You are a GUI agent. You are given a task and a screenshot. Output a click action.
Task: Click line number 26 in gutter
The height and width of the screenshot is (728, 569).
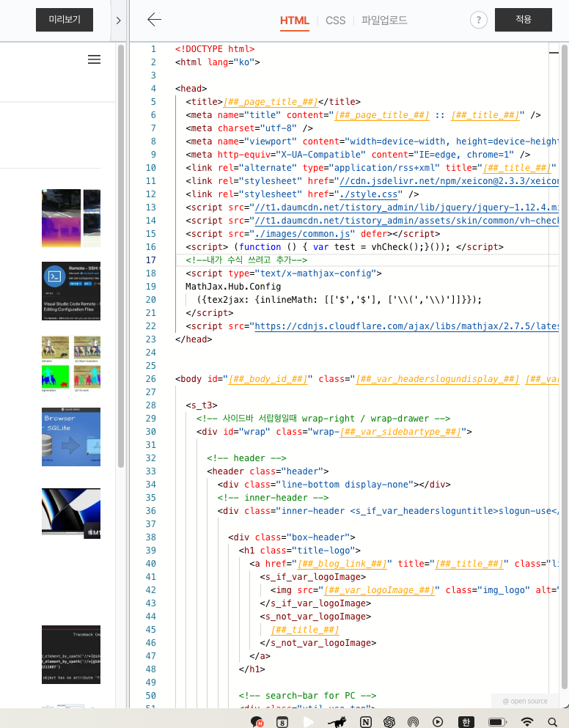(150, 379)
